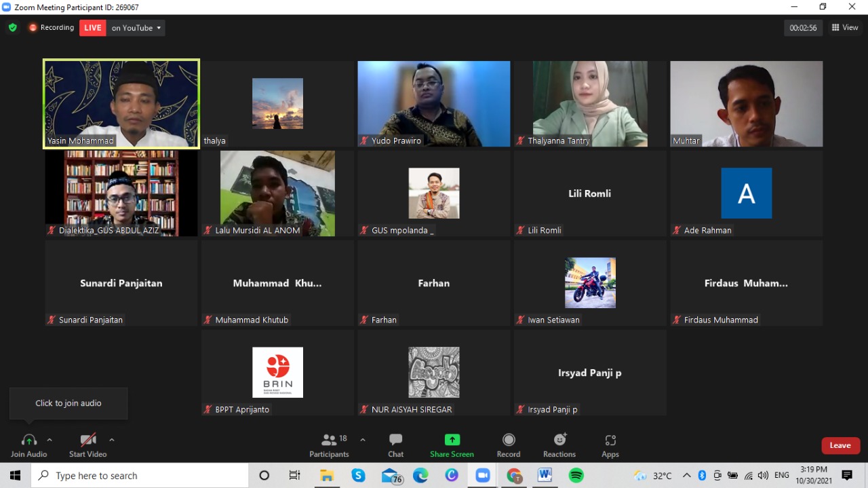This screenshot has height=488, width=868.
Task: Open Microsoft Word from the taskbar
Action: (545, 476)
